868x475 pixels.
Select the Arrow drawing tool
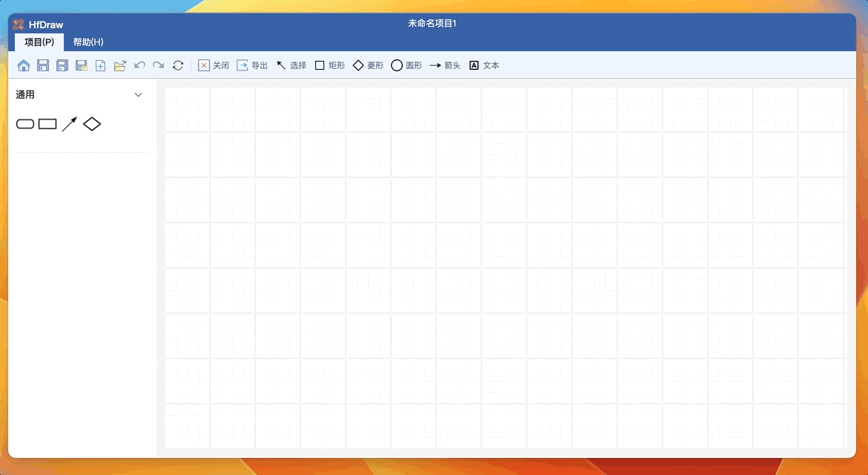point(444,65)
